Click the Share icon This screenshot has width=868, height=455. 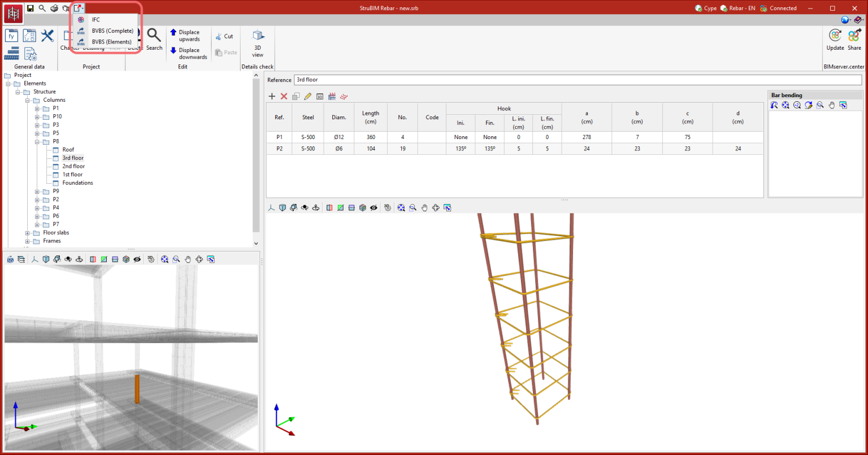pyautogui.click(x=854, y=40)
